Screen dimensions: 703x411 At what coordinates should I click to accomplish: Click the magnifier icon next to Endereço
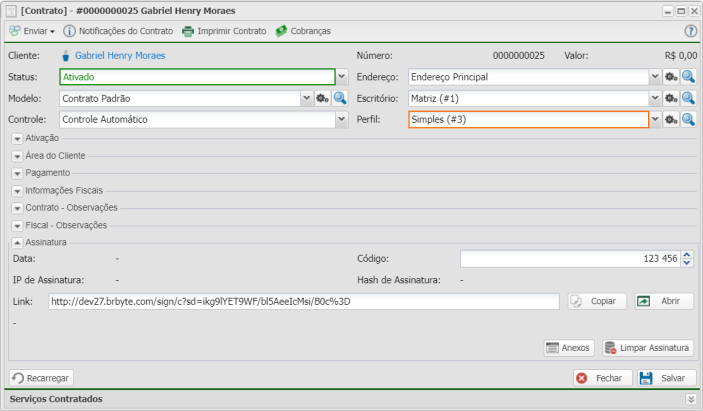[688, 76]
